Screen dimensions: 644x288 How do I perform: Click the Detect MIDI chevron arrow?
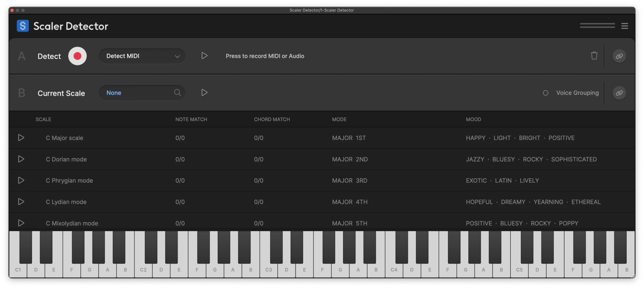pos(177,56)
